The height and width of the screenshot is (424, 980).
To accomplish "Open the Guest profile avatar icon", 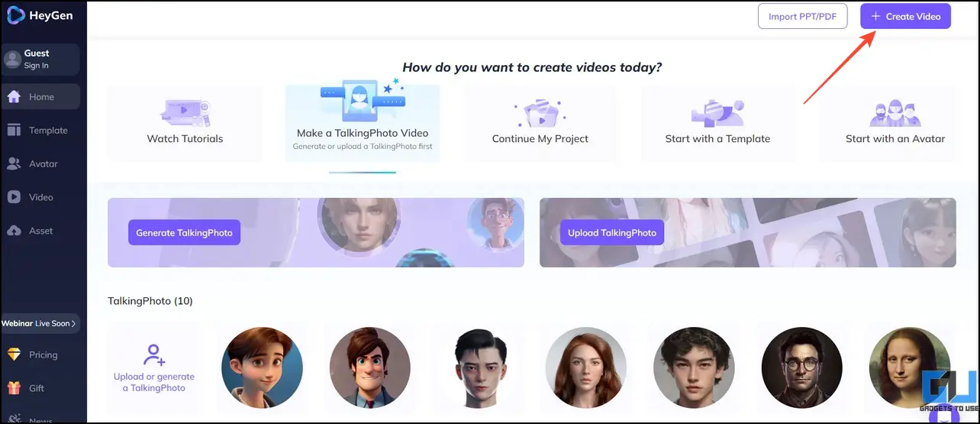I will (x=12, y=60).
